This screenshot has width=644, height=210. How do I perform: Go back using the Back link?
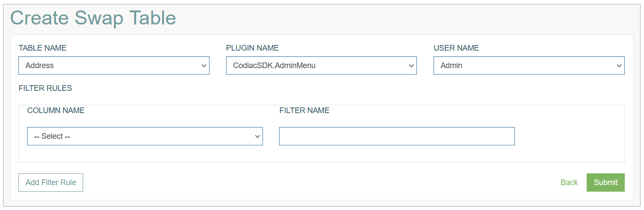coord(569,182)
